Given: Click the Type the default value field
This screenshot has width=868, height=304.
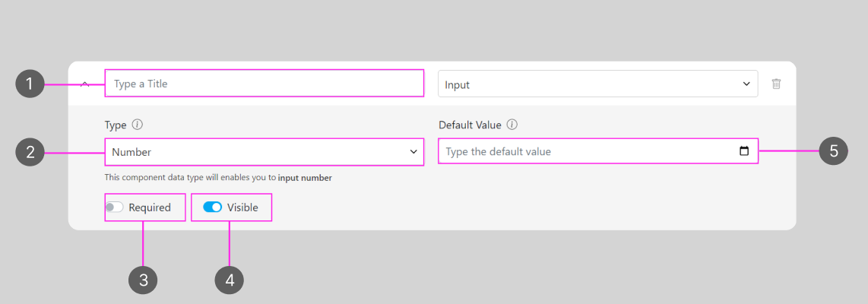Looking at the screenshot, I should (x=585, y=151).
